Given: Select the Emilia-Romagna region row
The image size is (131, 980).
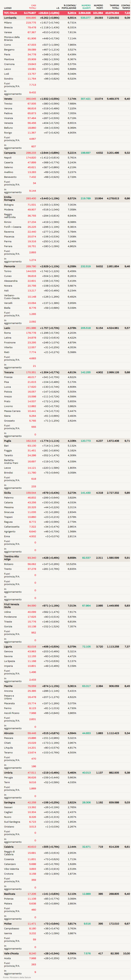Looking at the screenshot, I should 67,198.
